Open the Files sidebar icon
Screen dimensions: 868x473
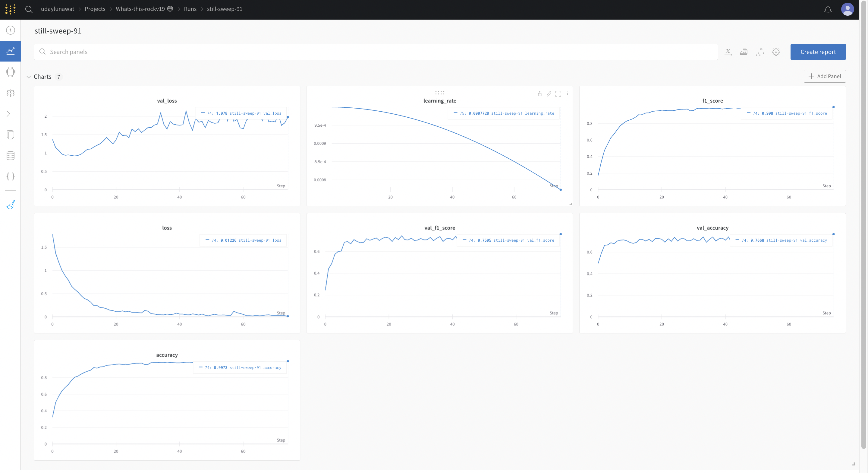click(x=11, y=135)
